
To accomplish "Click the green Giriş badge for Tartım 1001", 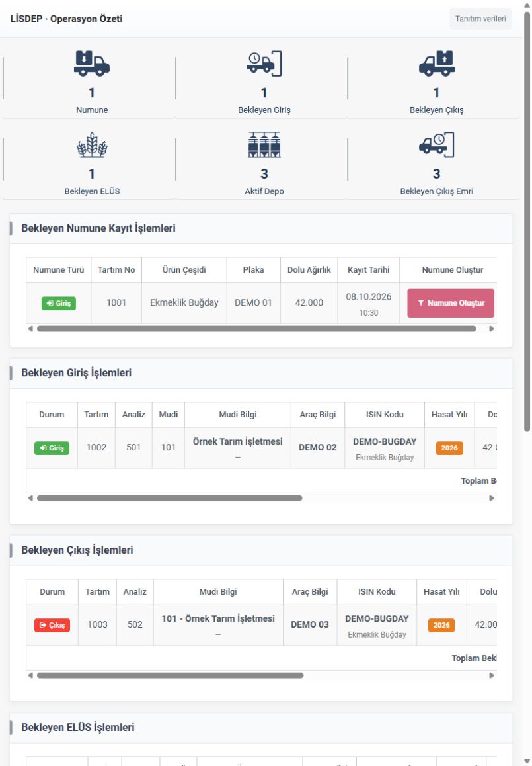I will 59,304.
